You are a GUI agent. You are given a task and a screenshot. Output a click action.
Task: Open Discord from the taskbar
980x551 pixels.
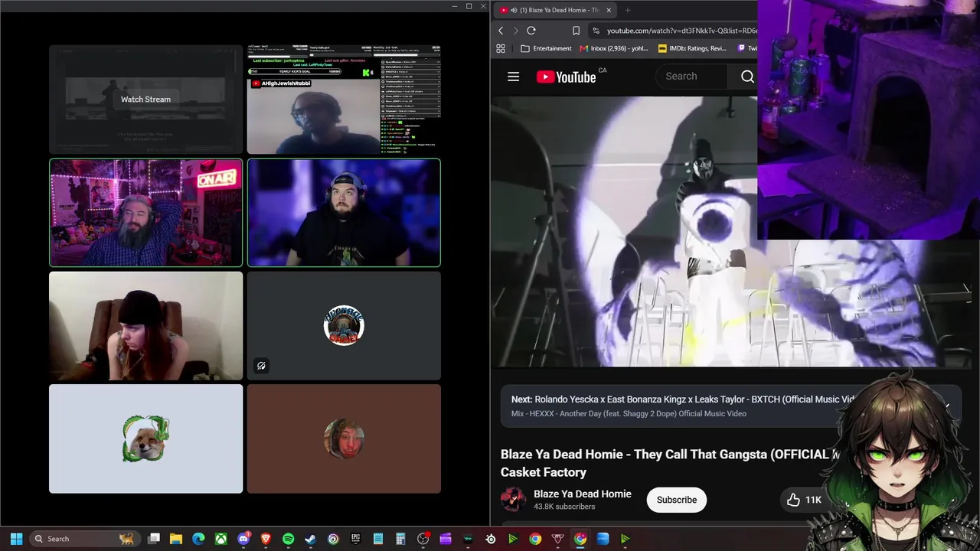[243, 539]
